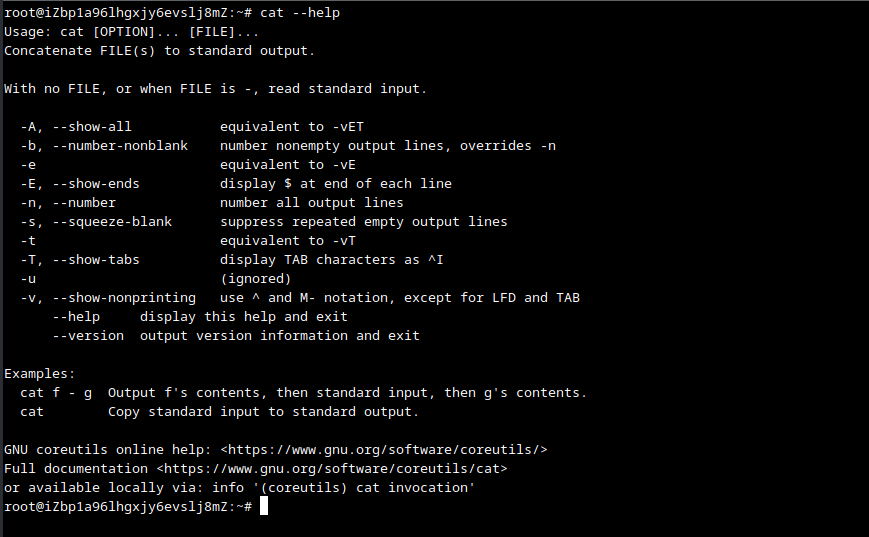869x537 pixels.
Task: Click the '--squeeze-blank' option text
Action: click(112, 222)
